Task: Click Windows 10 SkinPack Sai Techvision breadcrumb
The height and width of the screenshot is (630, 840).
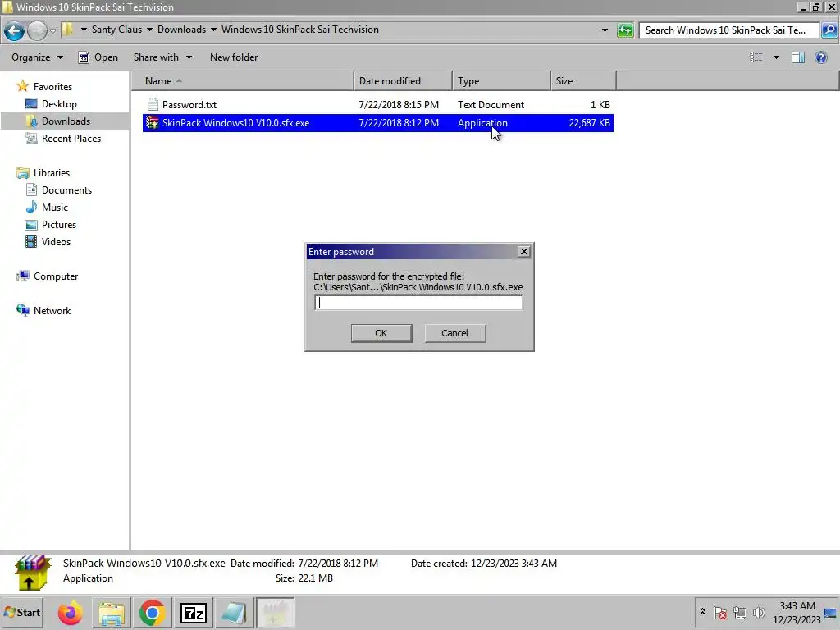Action: [299, 30]
